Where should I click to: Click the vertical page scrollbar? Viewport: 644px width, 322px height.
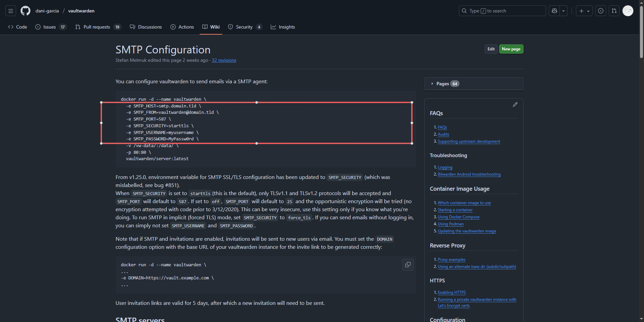tap(641, 34)
